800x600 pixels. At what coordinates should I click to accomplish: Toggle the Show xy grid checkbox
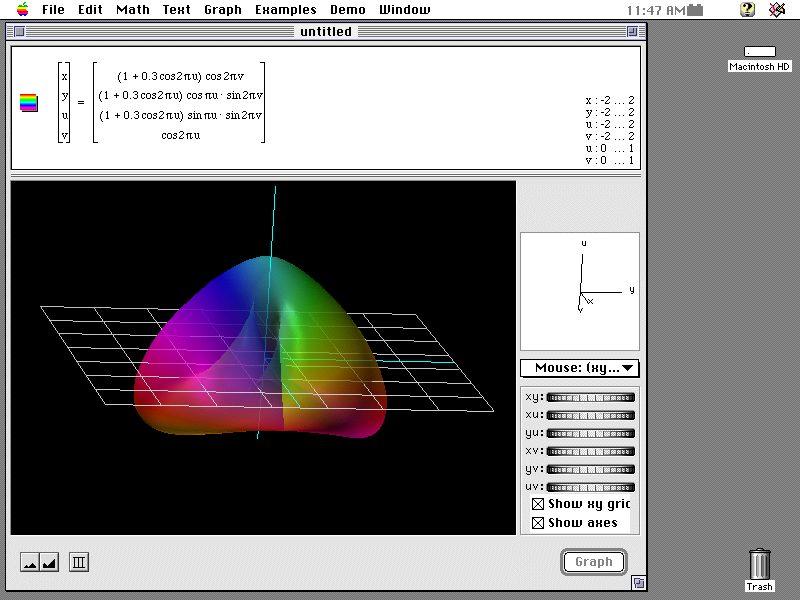[x=537, y=504]
